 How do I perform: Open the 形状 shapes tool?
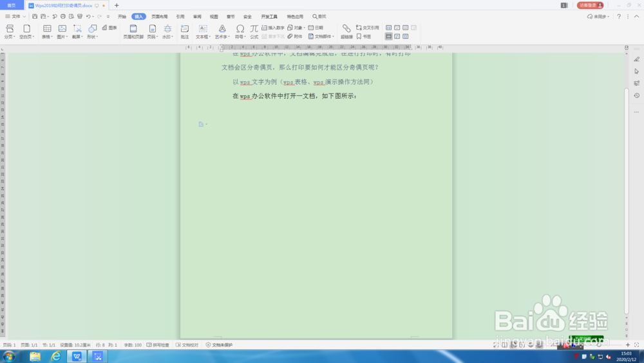point(92,31)
